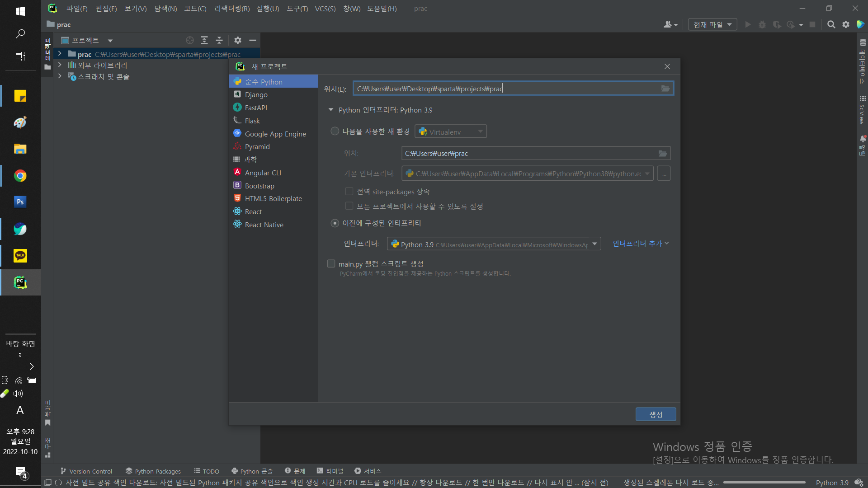Collapse the Python interpreter section
The height and width of the screenshot is (488, 868).
coord(331,110)
